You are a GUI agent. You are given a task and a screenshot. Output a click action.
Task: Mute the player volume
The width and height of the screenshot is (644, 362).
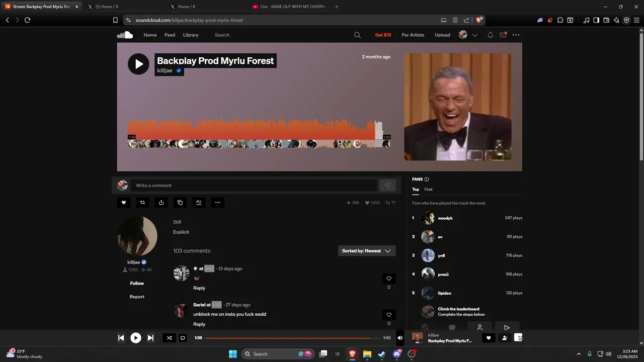click(400, 338)
